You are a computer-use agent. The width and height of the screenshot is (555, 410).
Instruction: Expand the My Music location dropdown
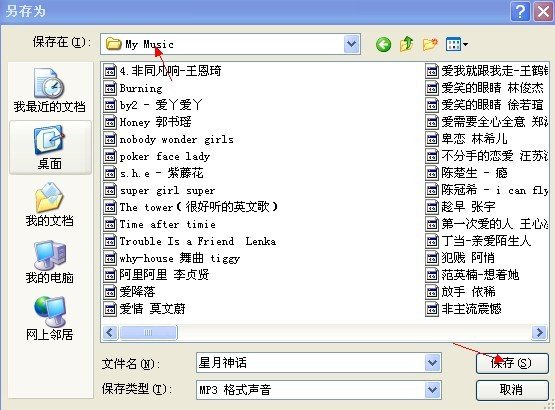[352, 44]
